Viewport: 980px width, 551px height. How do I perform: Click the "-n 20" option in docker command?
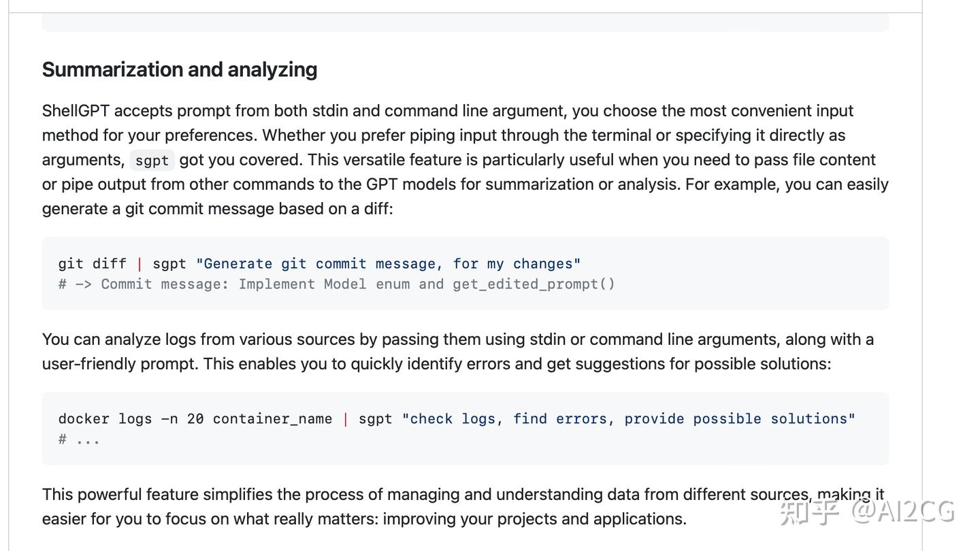click(182, 419)
